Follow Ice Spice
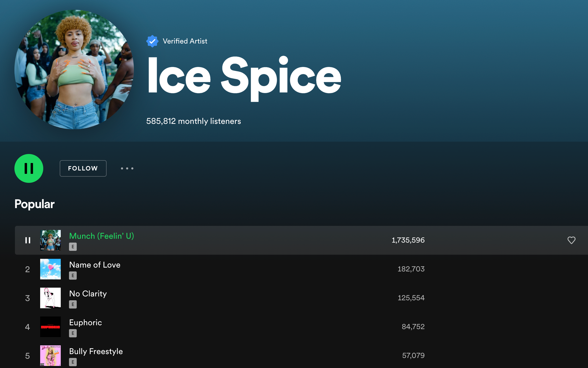Screen dimensions: 588x368 tap(83, 168)
